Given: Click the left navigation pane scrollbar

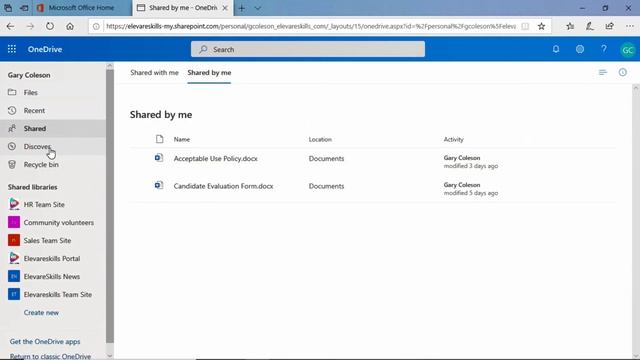Looking at the screenshot, I should 110,206.
